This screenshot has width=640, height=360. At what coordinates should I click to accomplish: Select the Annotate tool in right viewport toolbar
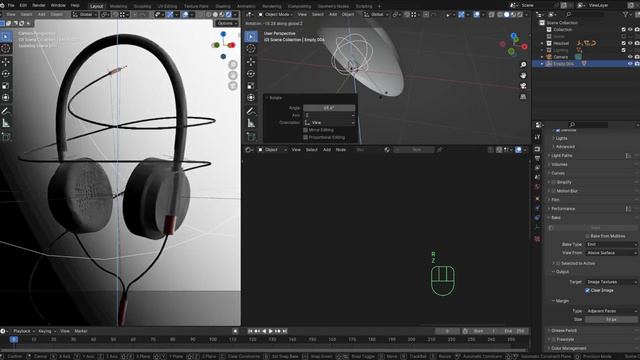(251, 111)
